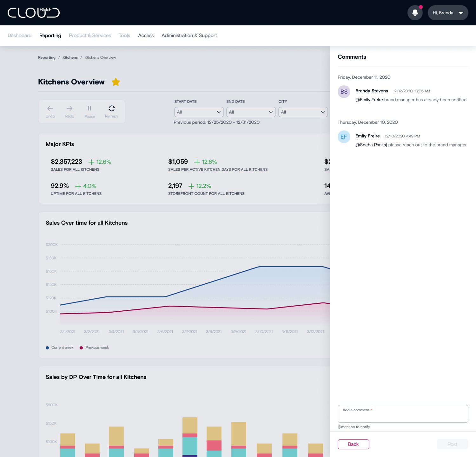Click the Reporting breadcrumb link
476x457 pixels.
click(47, 57)
